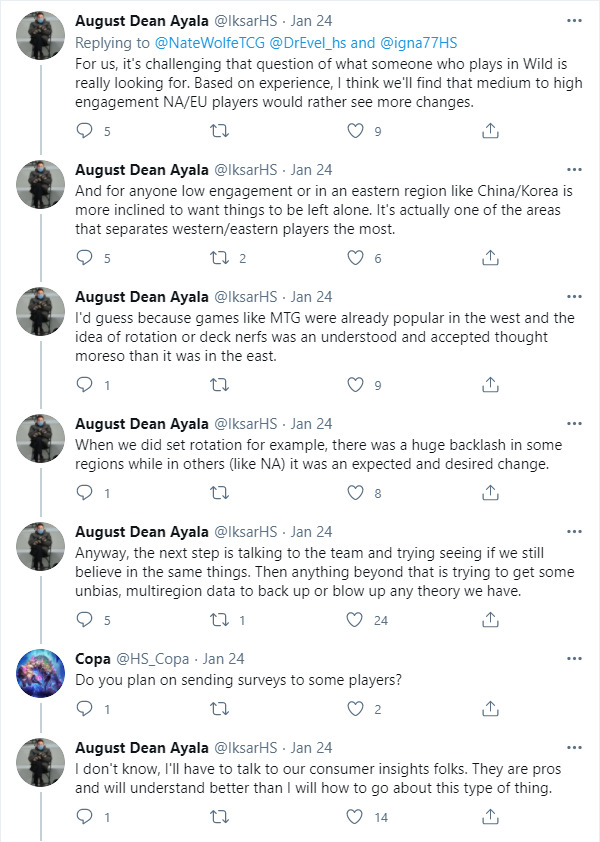Expand options for the set rotation tweet
Image resolution: width=600 pixels, height=842 pixels.
(573, 424)
